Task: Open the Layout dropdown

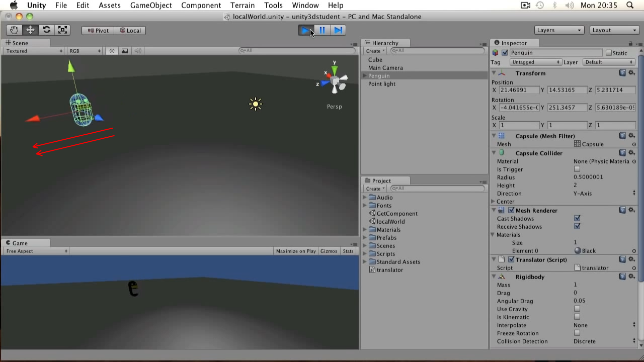Action: pos(614,30)
